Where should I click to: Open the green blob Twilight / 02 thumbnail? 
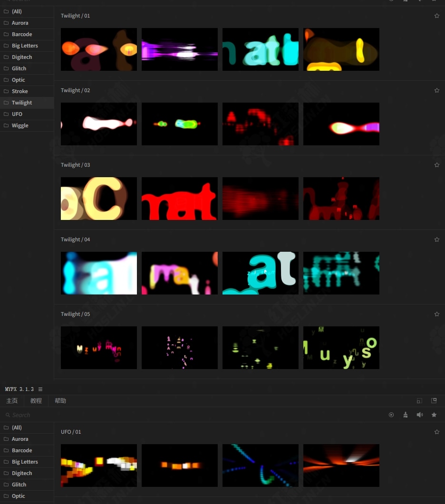pos(180,124)
